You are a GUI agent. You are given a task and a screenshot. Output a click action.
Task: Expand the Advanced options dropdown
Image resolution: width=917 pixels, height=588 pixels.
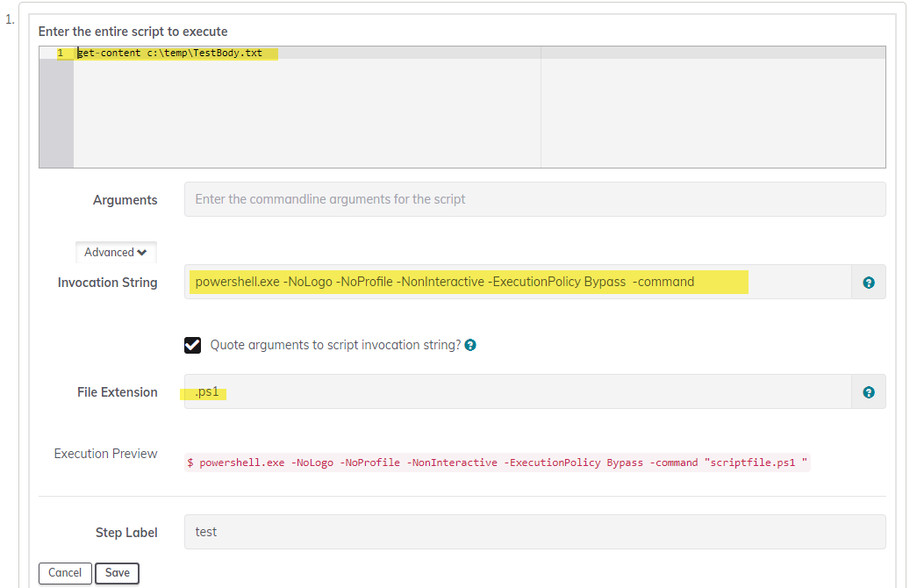116,252
